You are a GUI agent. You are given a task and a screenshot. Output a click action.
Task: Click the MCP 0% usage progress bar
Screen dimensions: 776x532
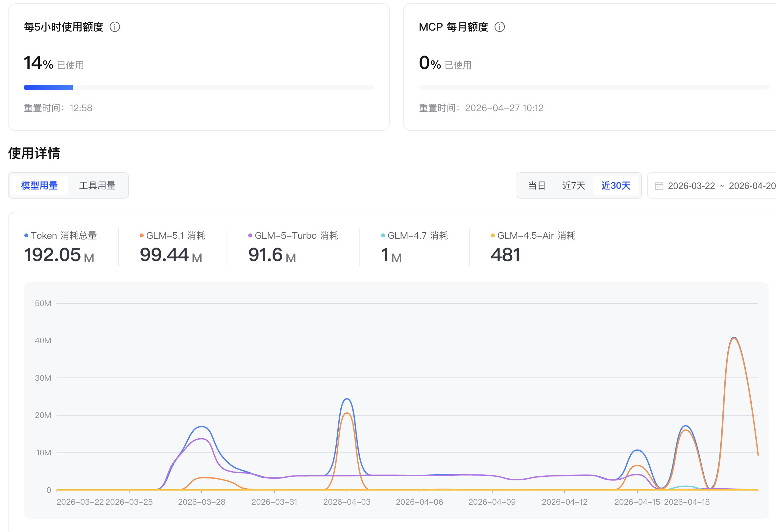594,87
